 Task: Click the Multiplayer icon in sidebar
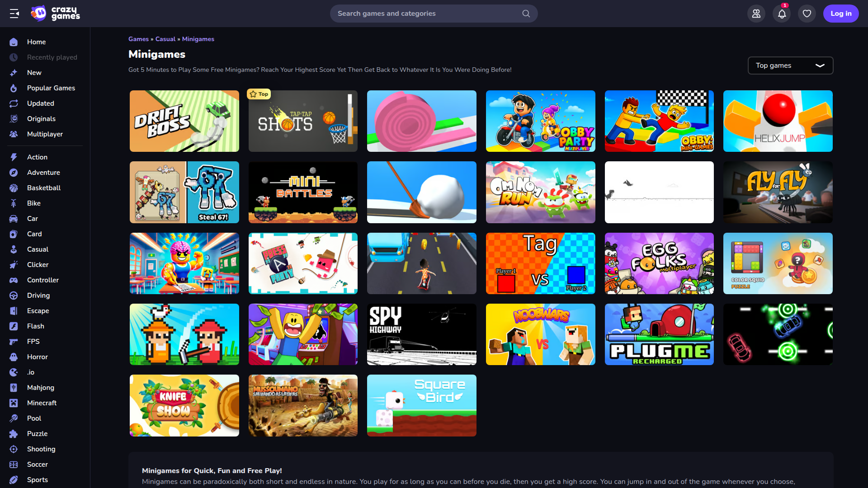click(x=14, y=134)
